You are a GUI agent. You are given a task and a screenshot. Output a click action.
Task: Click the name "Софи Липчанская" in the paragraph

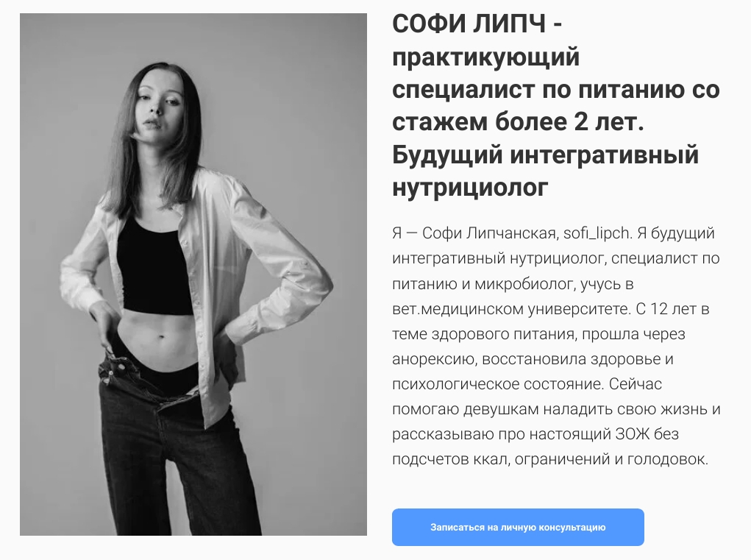pyautogui.click(x=488, y=233)
